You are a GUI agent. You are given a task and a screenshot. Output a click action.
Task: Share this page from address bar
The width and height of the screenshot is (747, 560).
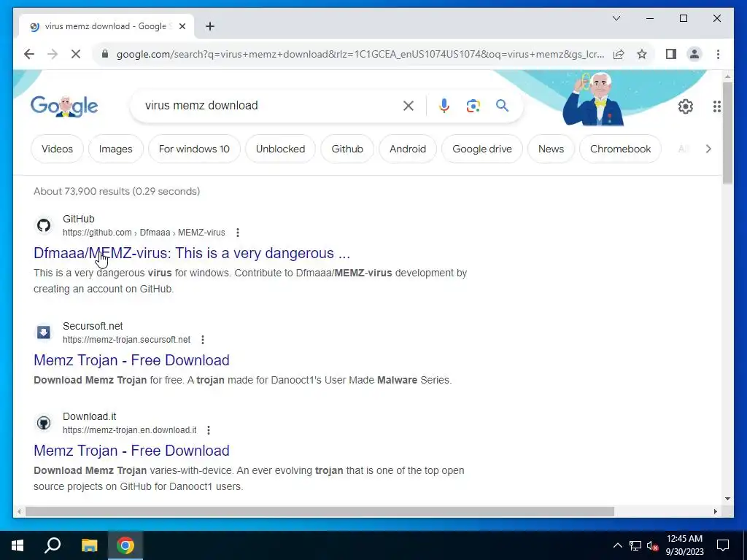click(x=619, y=54)
